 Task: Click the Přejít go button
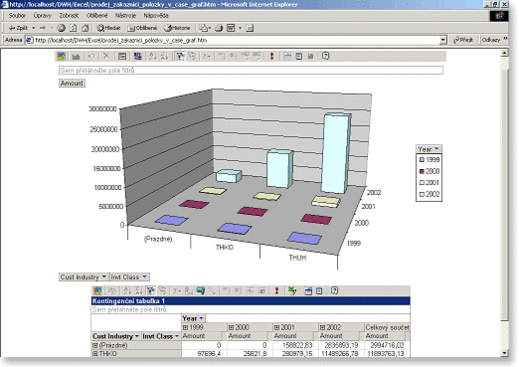(464, 40)
